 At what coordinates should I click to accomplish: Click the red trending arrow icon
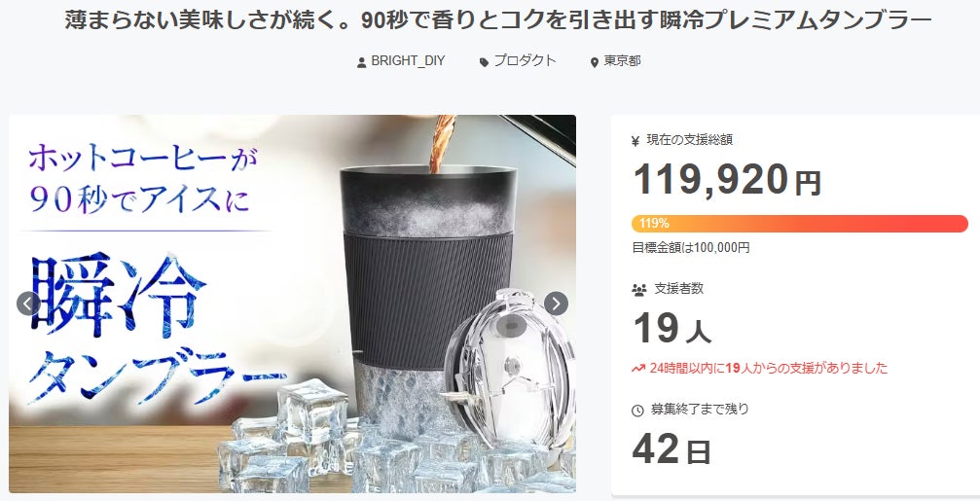click(x=638, y=369)
